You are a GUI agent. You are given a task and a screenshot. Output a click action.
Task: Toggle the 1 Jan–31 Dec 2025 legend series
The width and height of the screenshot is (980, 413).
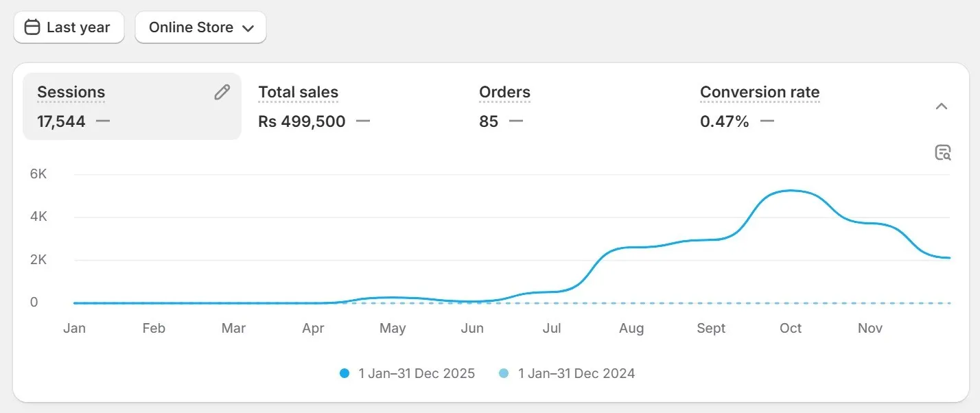pyautogui.click(x=416, y=374)
